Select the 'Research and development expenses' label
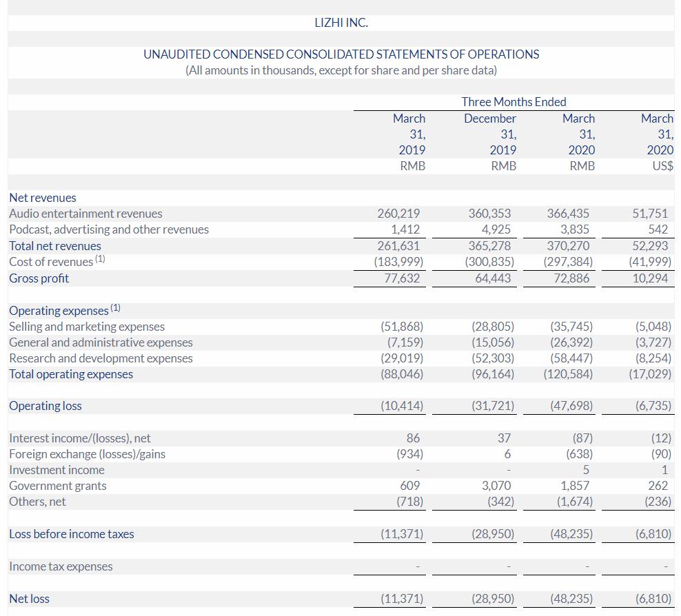This screenshot has height=616, width=681. click(101, 358)
